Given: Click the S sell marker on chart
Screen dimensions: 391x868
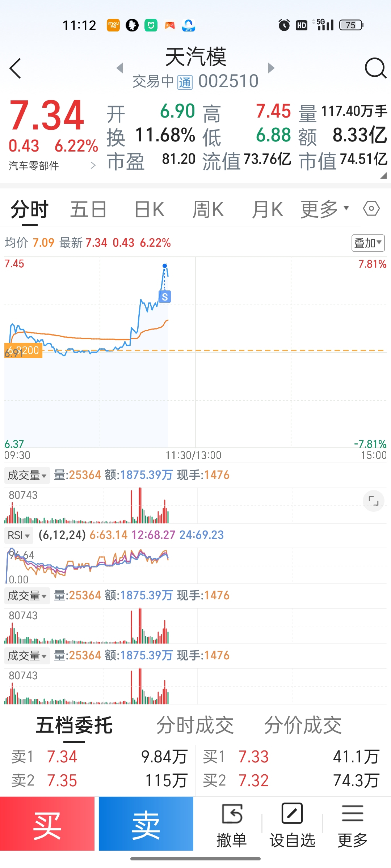Looking at the screenshot, I should [165, 297].
